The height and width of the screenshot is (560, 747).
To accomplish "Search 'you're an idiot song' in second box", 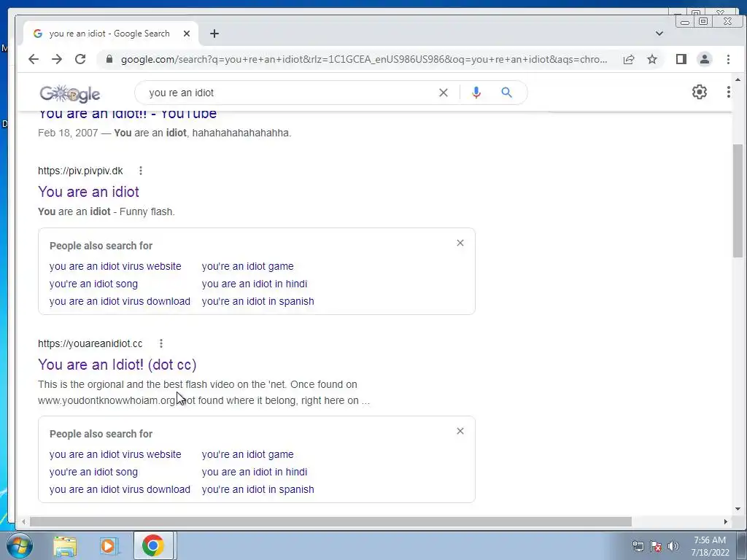I will (93, 472).
